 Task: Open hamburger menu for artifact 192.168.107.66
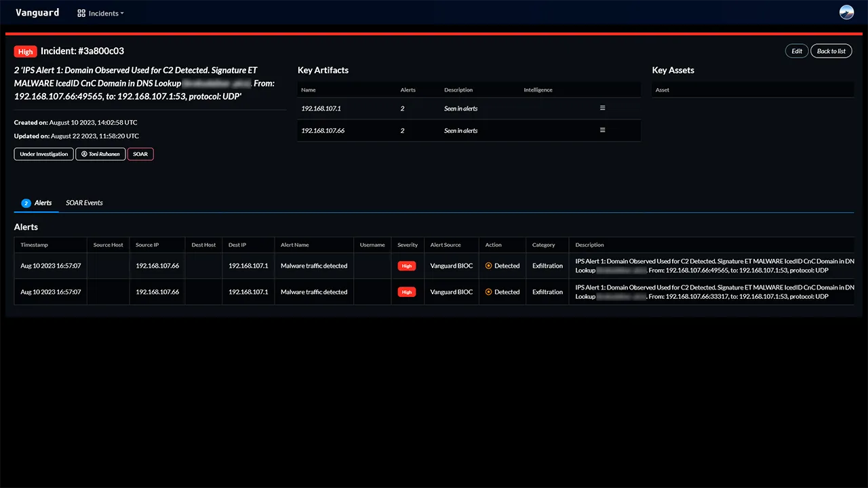pyautogui.click(x=602, y=130)
